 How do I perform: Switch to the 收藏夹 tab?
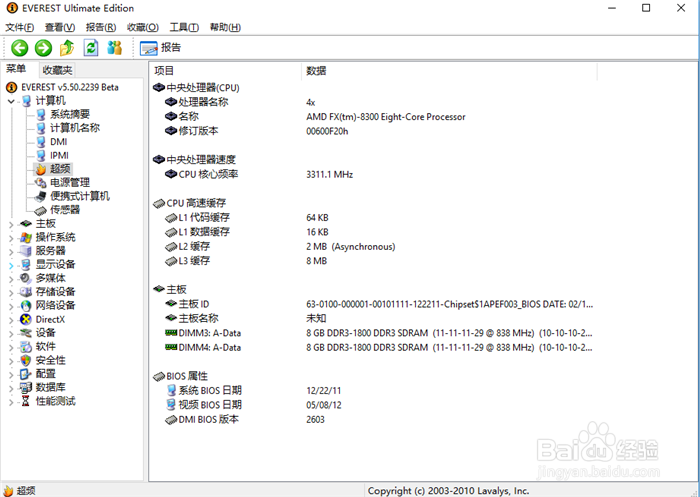pyautogui.click(x=57, y=70)
